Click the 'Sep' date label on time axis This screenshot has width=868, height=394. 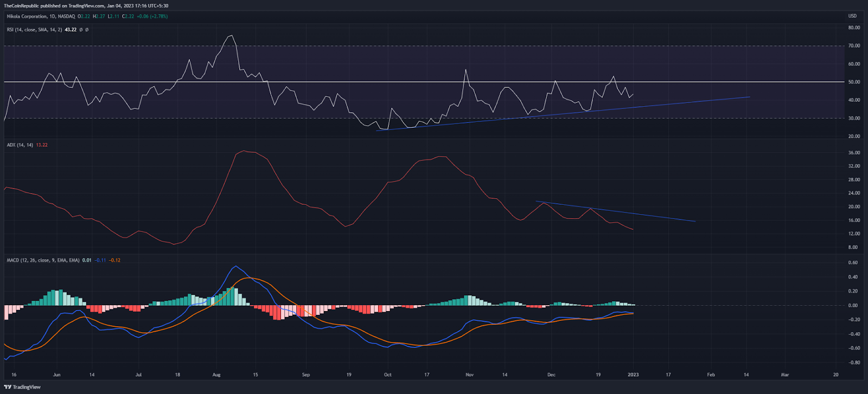coord(305,375)
